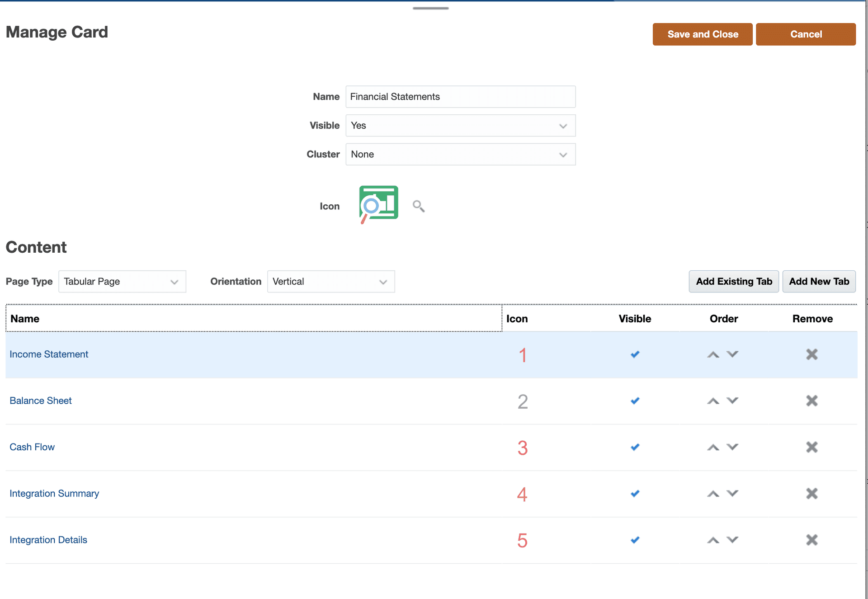Image resolution: width=868 pixels, height=599 pixels.
Task: Open the Visible dropdown set to Yes
Action: click(460, 126)
